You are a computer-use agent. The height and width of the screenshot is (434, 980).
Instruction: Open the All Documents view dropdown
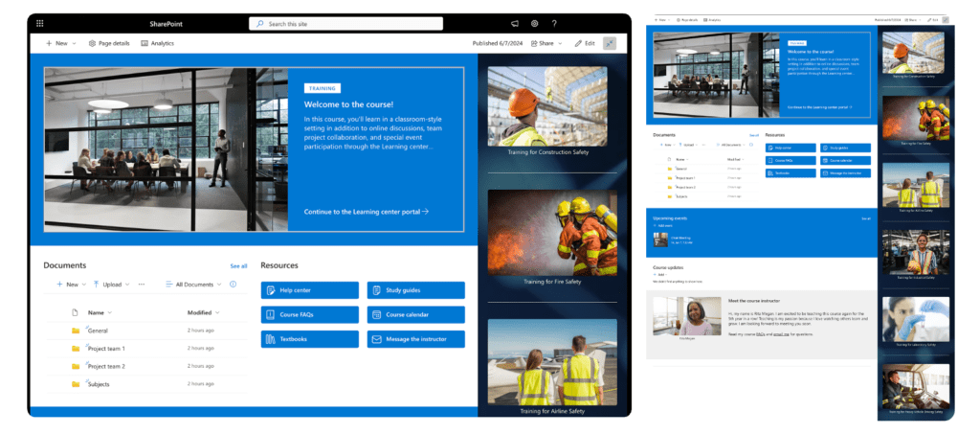pos(219,284)
